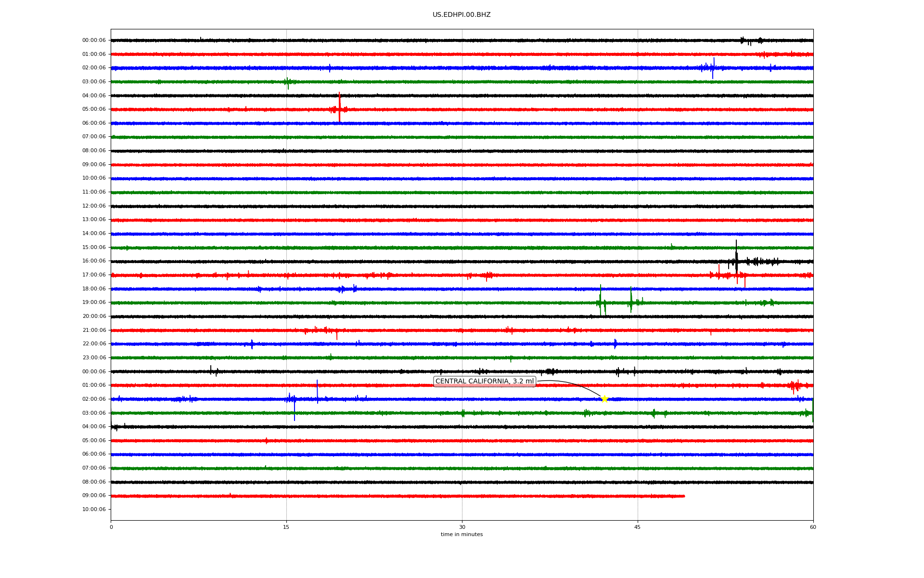Click the x-axis tick label 60
Viewport: 924px width, 578px height.
click(813, 527)
